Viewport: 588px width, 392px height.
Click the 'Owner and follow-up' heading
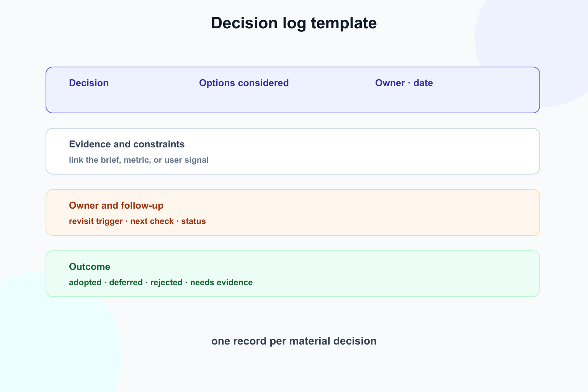[x=116, y=206]
